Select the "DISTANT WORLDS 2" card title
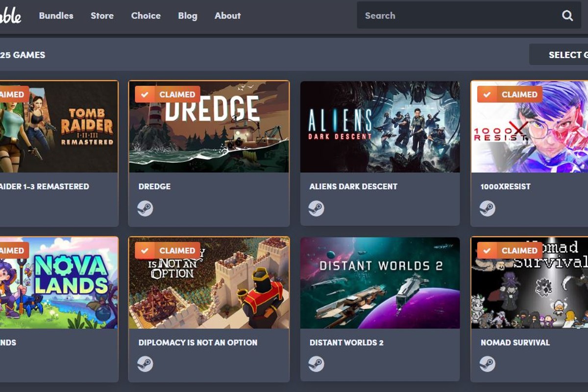This screenshot has height=392, width=588. pyautogui.click(x=346, y=343)
